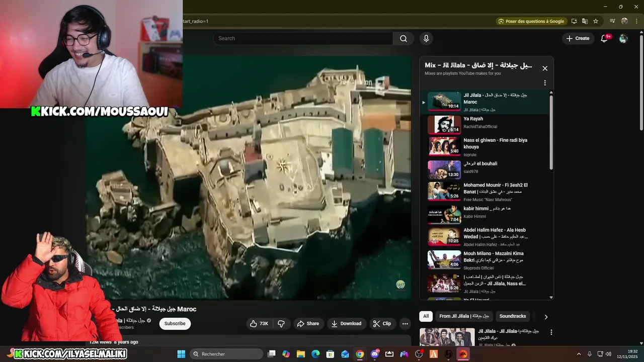The width and height of the screenshot is (644, 362).
Task: Open options for the Jil Jilala recommended video
Action: tap(551, 332)
